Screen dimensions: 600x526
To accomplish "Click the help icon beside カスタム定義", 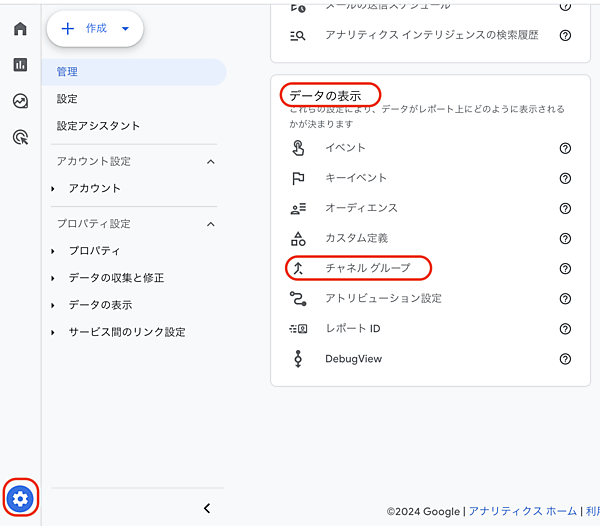I will point(565,238).
